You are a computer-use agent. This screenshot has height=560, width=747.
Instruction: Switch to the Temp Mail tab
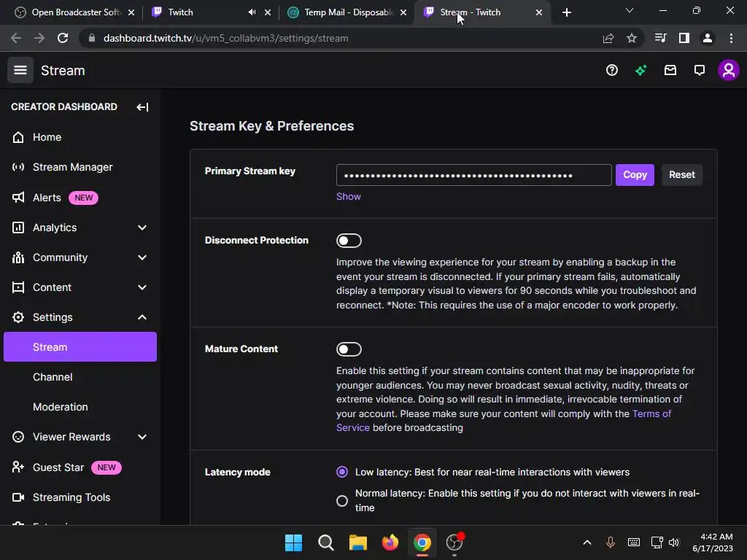pyautogui.click(x=347, y=12)
